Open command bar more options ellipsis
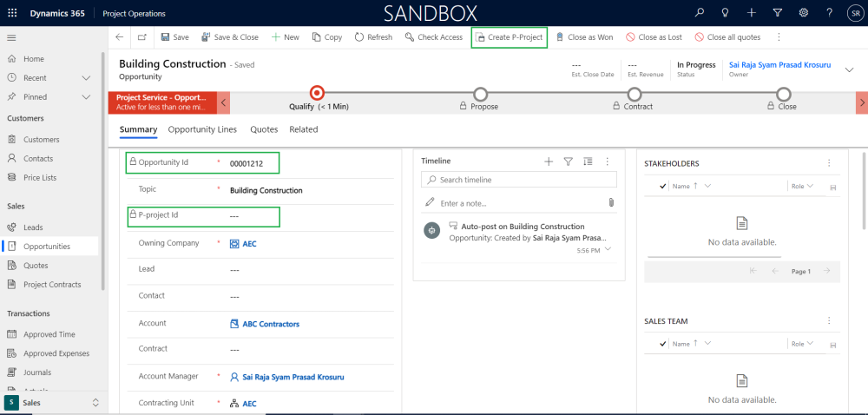 click(x=779, y=37)
